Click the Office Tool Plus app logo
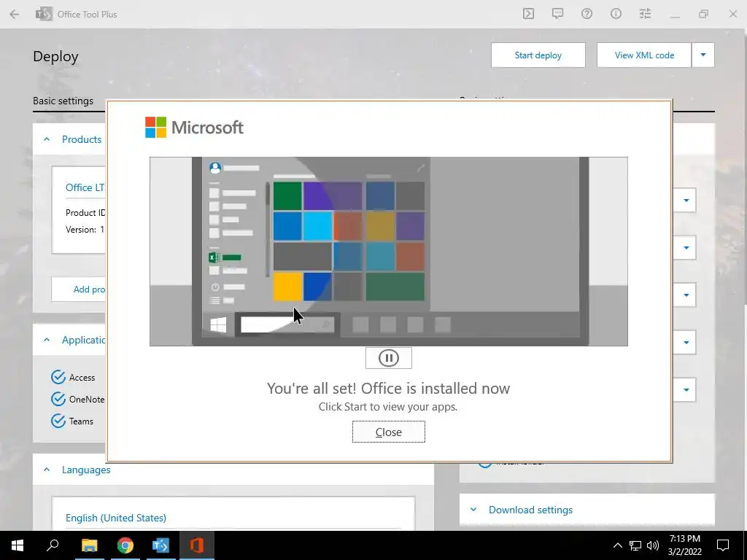 tap(44, 15)
